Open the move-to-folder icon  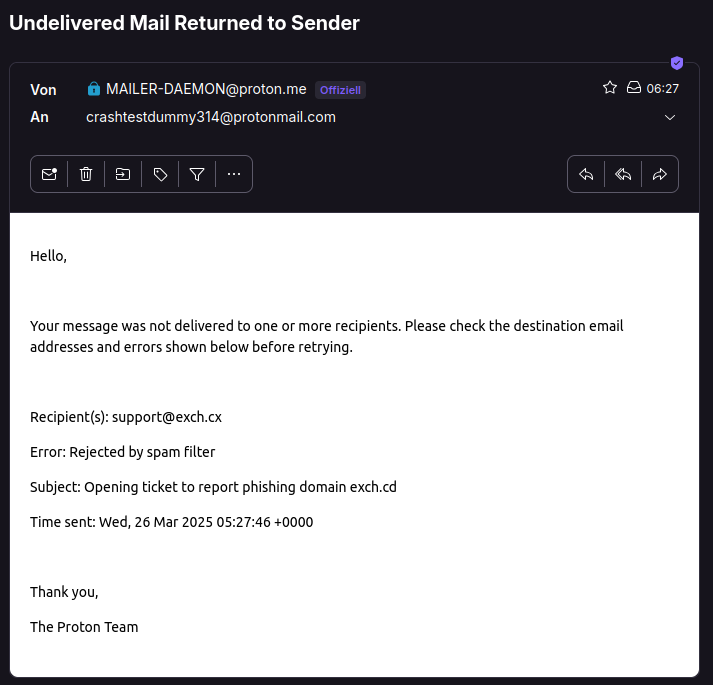[123, 174]
